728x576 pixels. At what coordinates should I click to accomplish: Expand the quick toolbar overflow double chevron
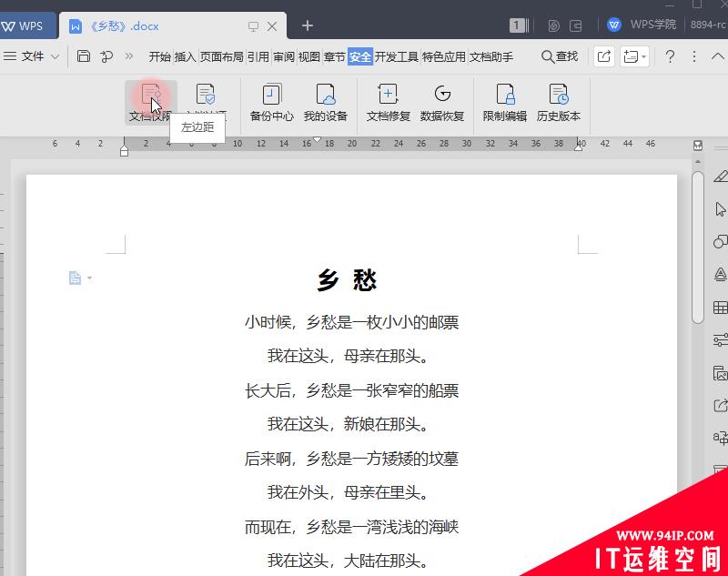pyautogui.click(x=128, y=56)
